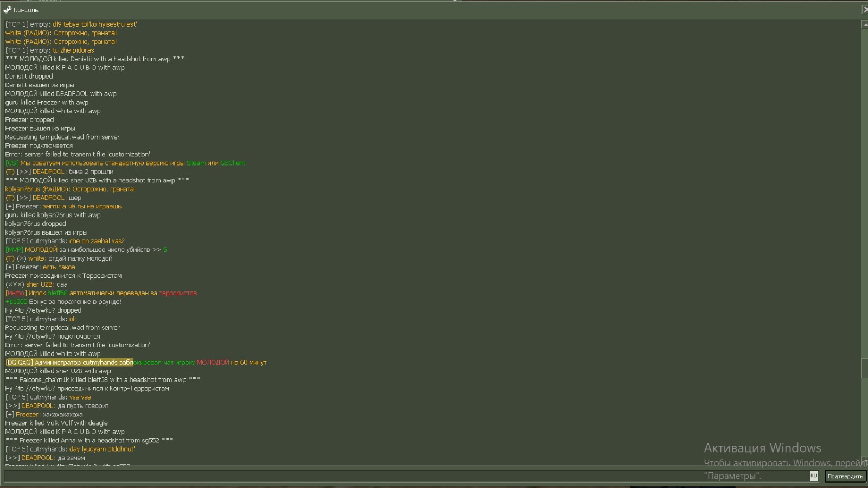Click the Falcons_chaYn1k killed bleff68 line
Image resolution: width=868 pixels, height=488 pixels.
pos(103,380)
